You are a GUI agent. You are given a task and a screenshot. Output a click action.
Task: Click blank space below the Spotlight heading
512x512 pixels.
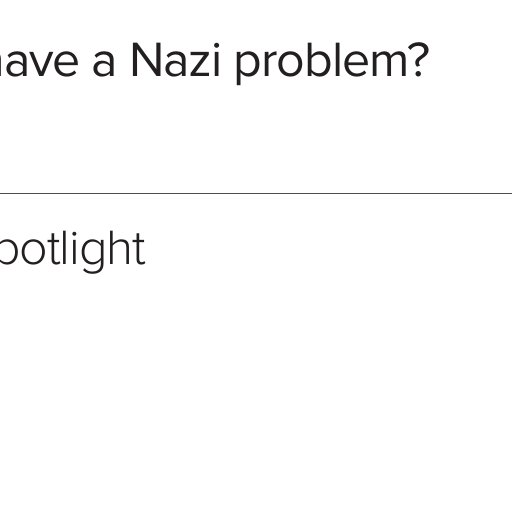coord(256,383)
